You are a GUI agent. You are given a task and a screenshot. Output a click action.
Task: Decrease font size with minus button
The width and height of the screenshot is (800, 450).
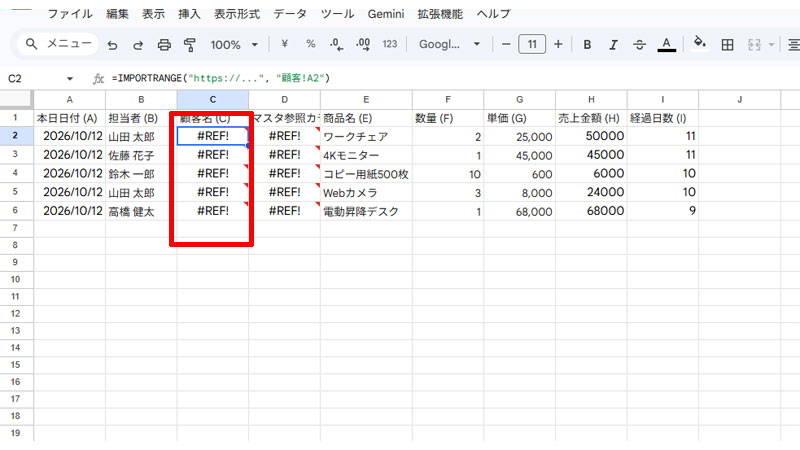pos(506,44)
